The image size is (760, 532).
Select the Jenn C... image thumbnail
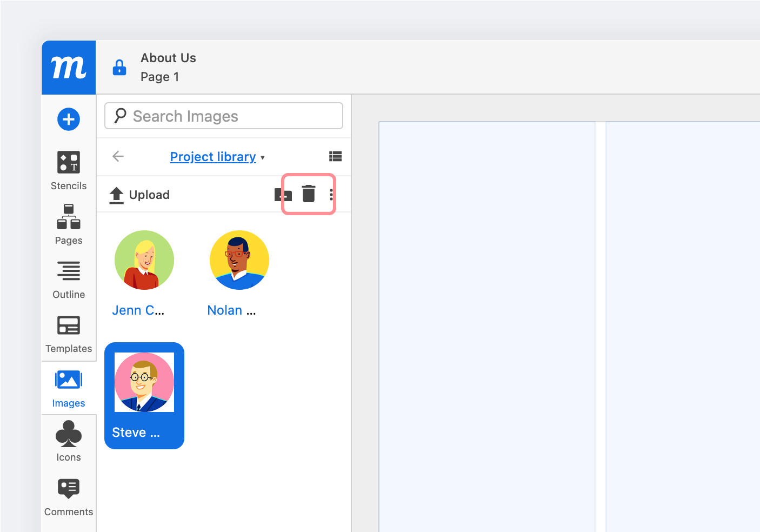point(144,261)
